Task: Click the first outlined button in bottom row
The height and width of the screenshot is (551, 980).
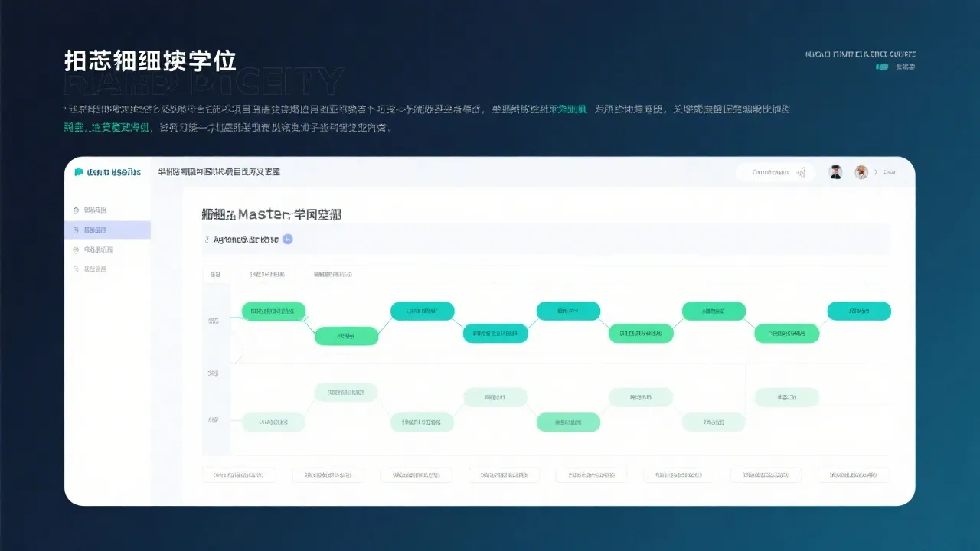Action: (239, 475)
